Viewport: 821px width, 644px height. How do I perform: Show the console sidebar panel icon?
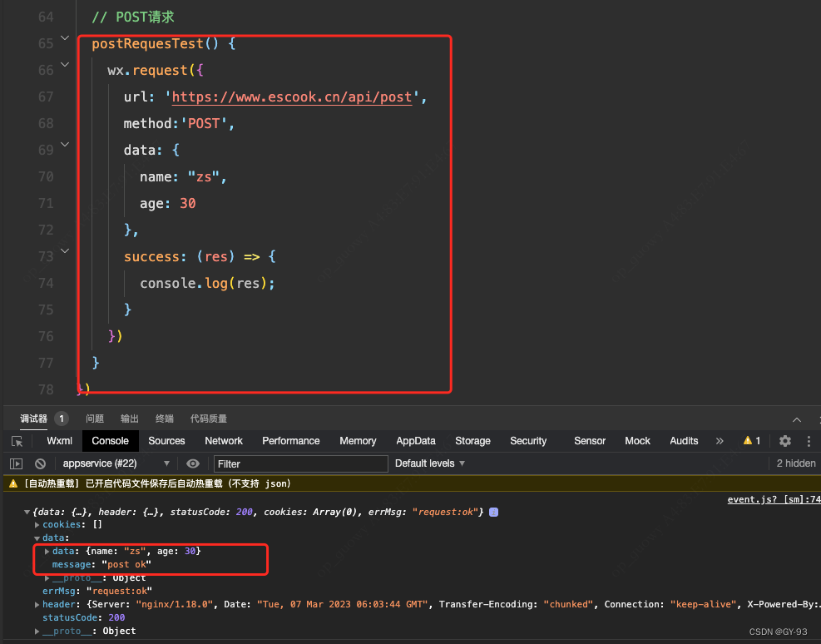point(17,464)
